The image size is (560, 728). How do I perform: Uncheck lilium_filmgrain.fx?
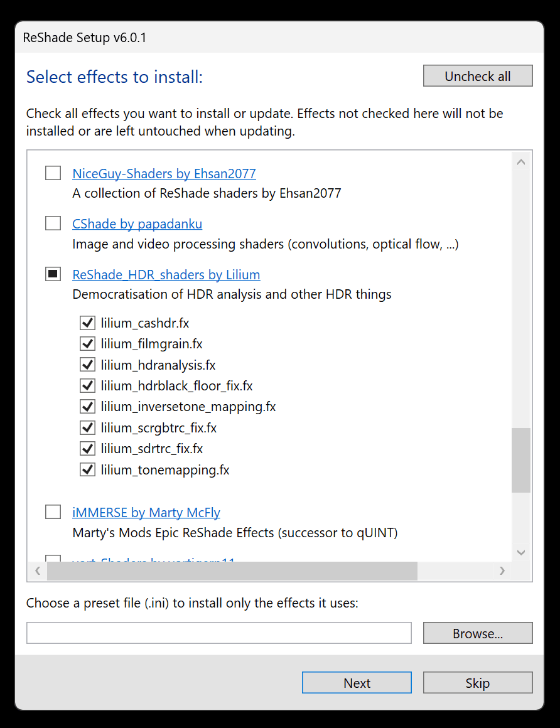[x=87, y=343]
